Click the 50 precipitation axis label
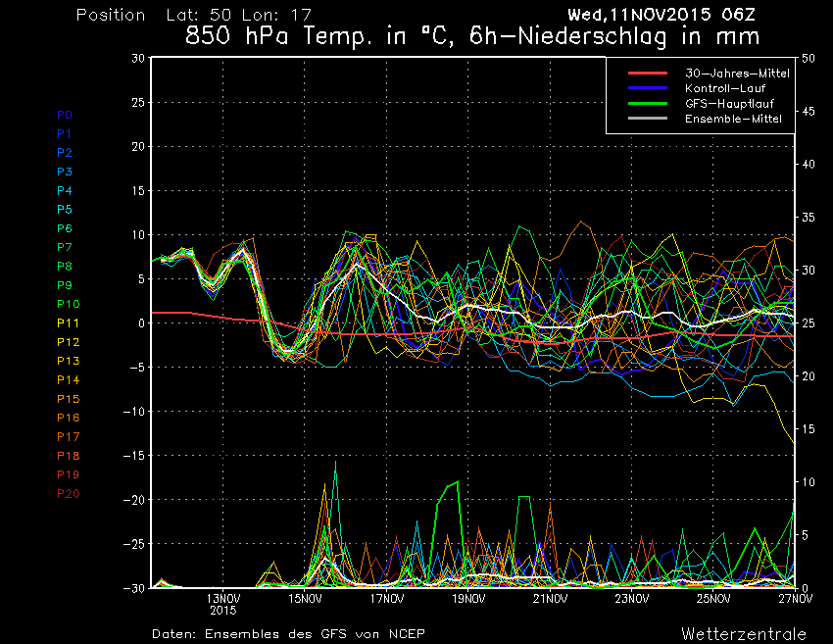 click(x=808, y=58)
